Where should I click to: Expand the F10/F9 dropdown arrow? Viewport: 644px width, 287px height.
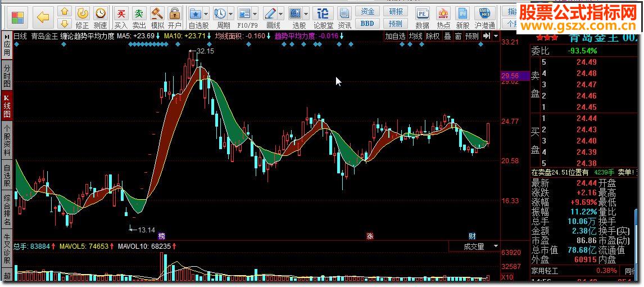pos(255,14)
